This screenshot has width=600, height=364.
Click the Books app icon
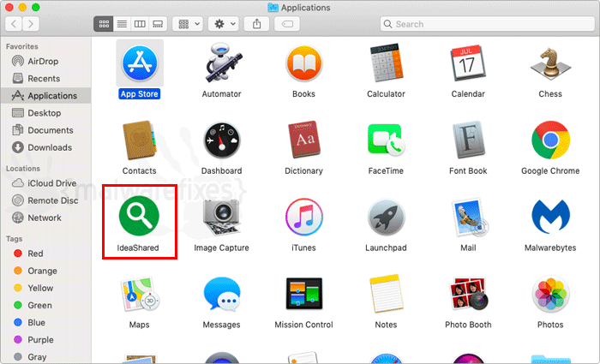[x=303, y=63]
